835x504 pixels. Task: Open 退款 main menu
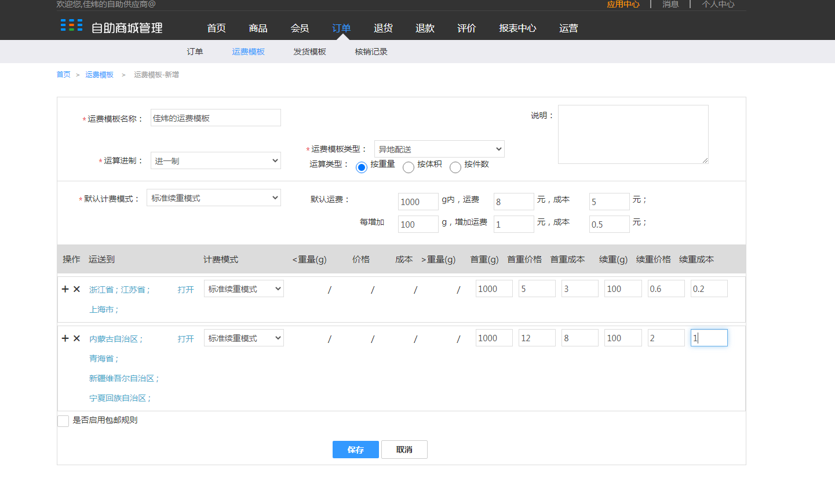(425, 28)
